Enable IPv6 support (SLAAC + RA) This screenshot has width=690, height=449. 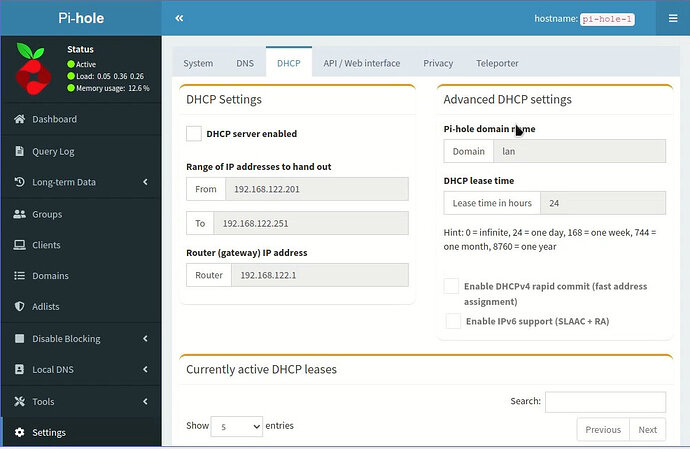pyautogui.click(x=453, y=321)
